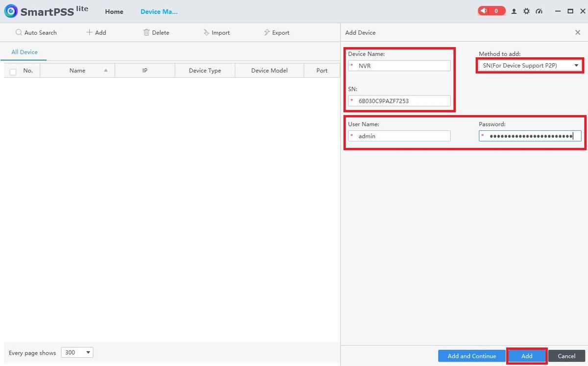Go to the Home tab
Viewport: 588px width, 366px height.
tap(114, 11)
